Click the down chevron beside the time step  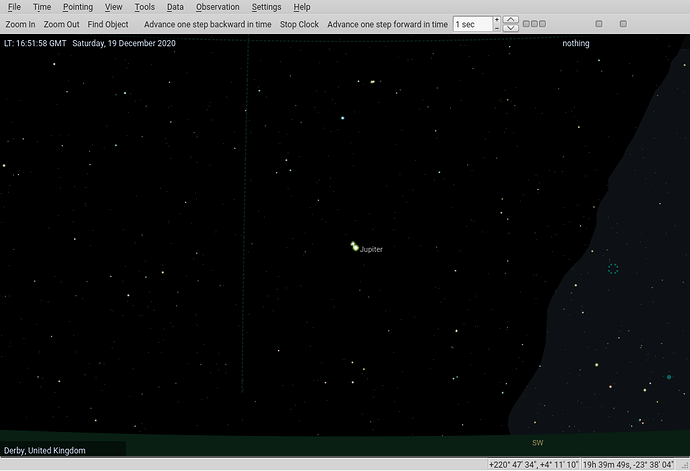tap(510, 28)
